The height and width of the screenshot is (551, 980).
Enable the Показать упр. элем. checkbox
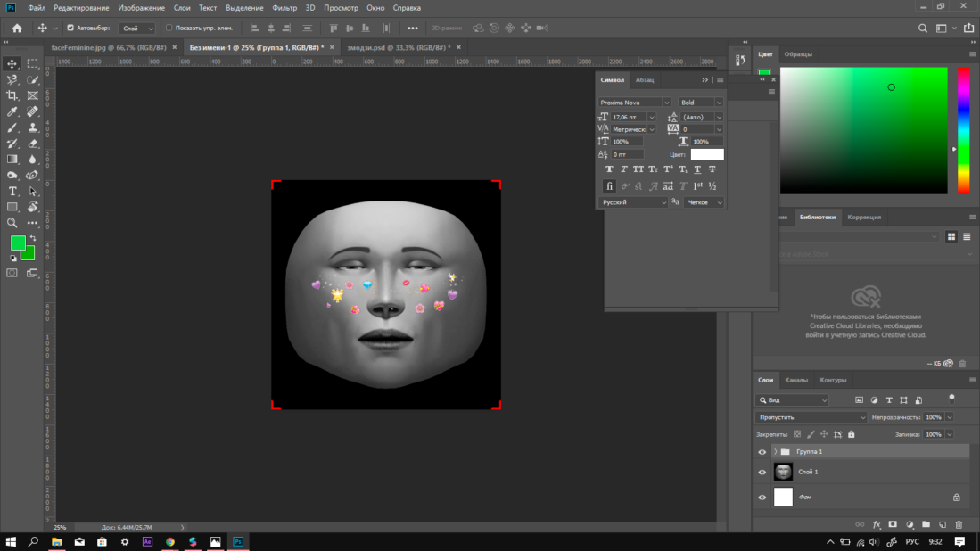(x=169, y=28)
